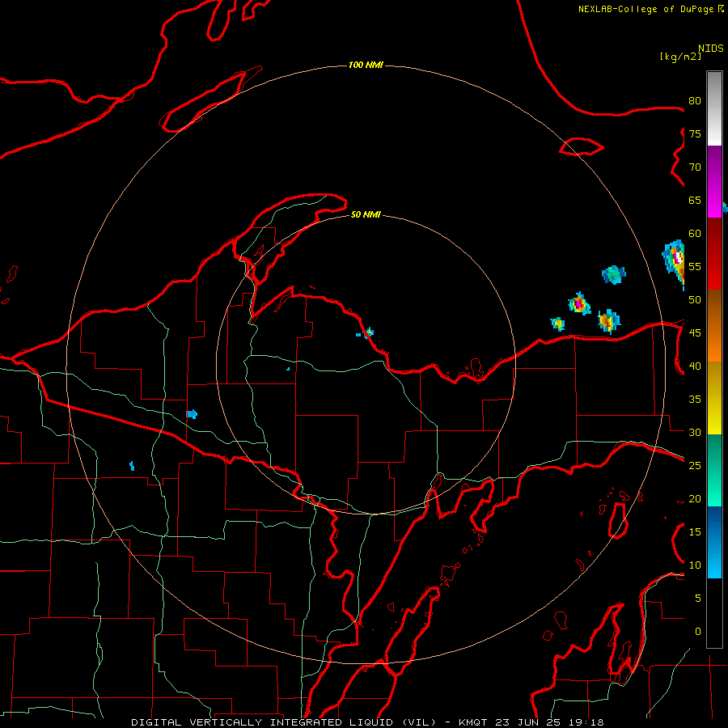Click the 20 value on the VIL scale

point(695,498)
